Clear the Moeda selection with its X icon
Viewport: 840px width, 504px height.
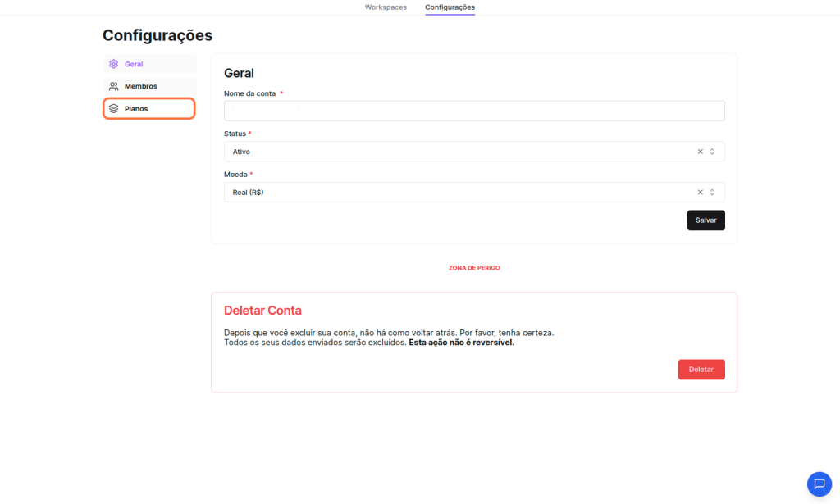point(700,193)
